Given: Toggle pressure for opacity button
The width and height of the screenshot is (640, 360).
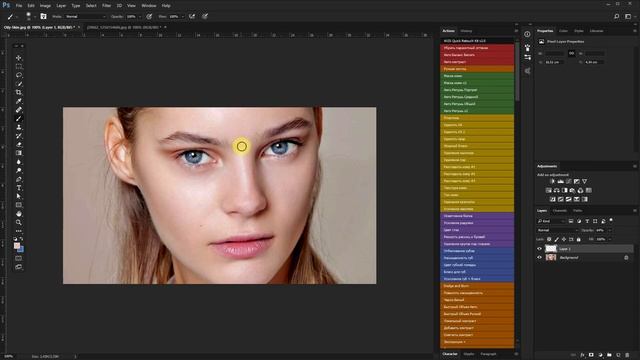Looking at the screenshot, I should point(149,16).
